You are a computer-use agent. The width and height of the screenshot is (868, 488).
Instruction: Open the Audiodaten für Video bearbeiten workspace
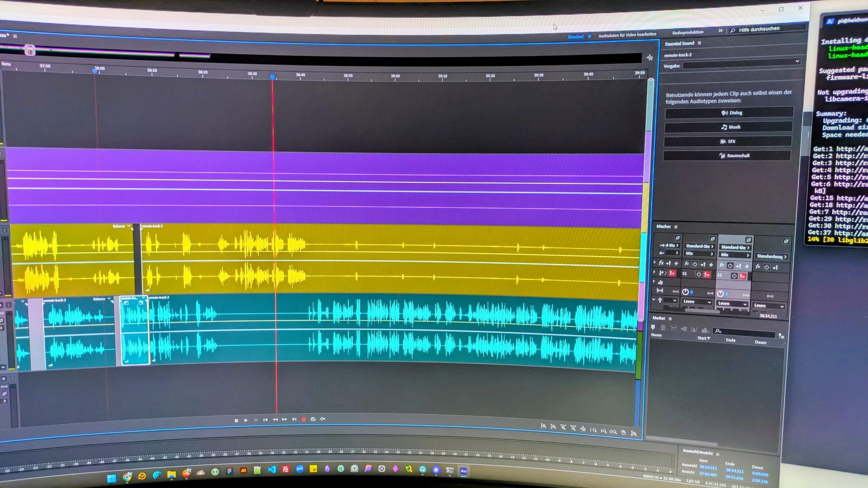[x=627, y=35]
